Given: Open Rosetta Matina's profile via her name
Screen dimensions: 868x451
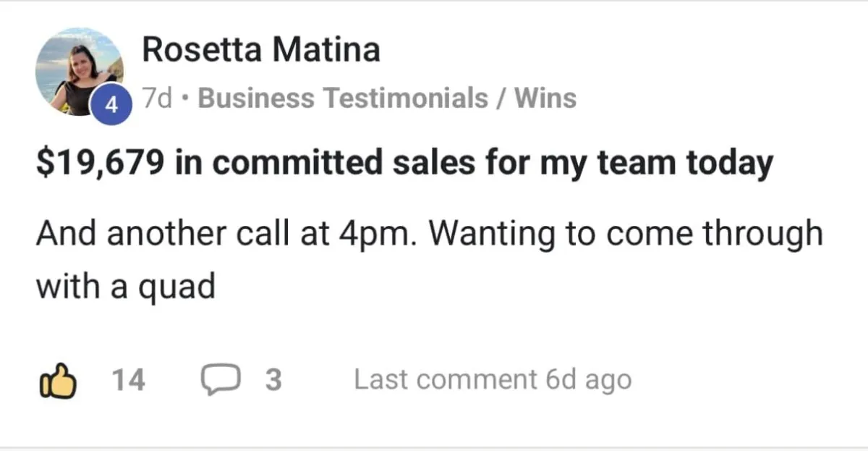Looking at the screenshot, I should click(x=260, y=51).
